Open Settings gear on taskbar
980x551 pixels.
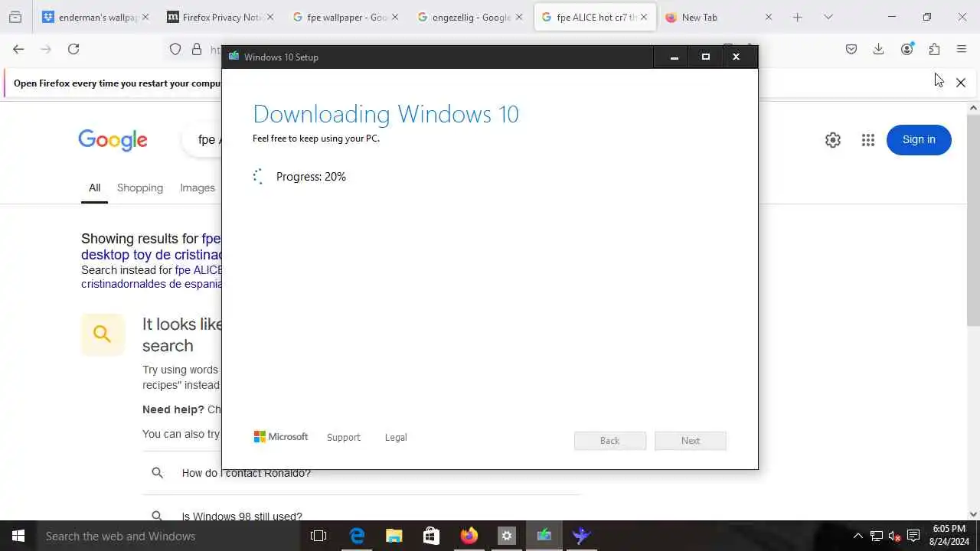(506, 536)
